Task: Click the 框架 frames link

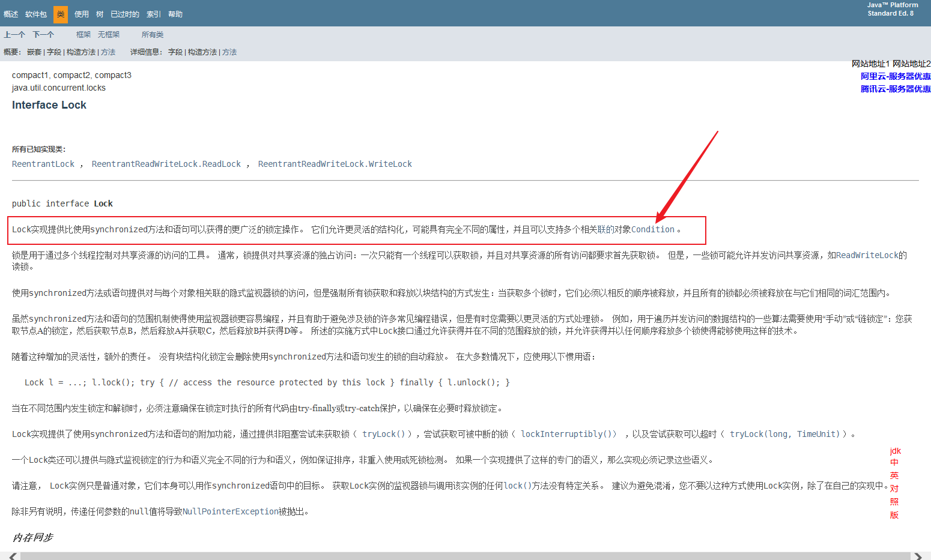Action: point(83,35)
